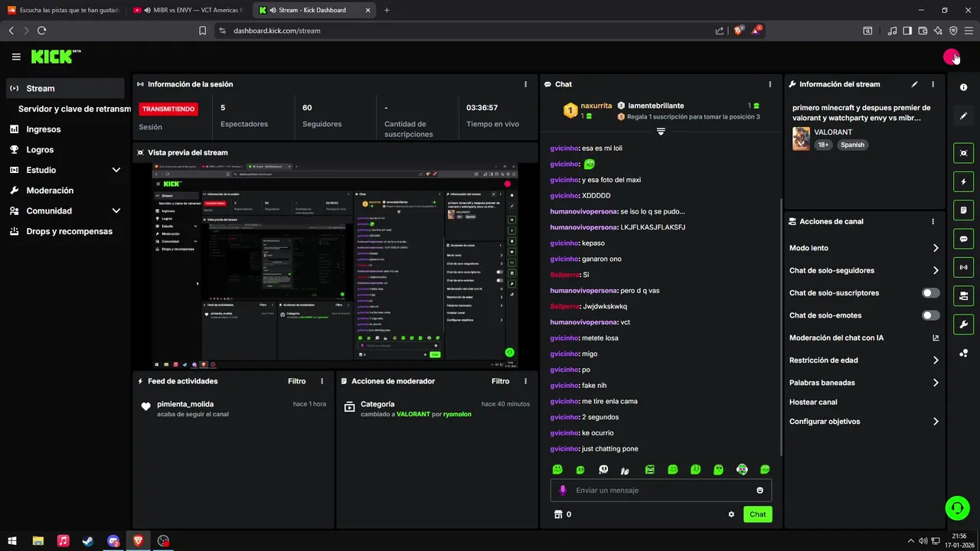Click the Spanish language tag
Image resolution: width=980 pixels, height=551 pixels.
point(852,145)
